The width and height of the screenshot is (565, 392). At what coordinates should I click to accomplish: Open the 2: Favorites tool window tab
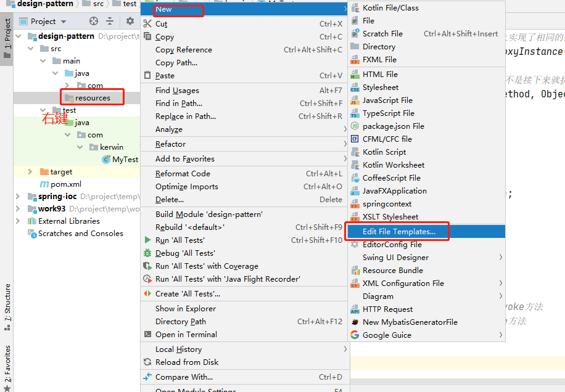click(x=7, y=368)
